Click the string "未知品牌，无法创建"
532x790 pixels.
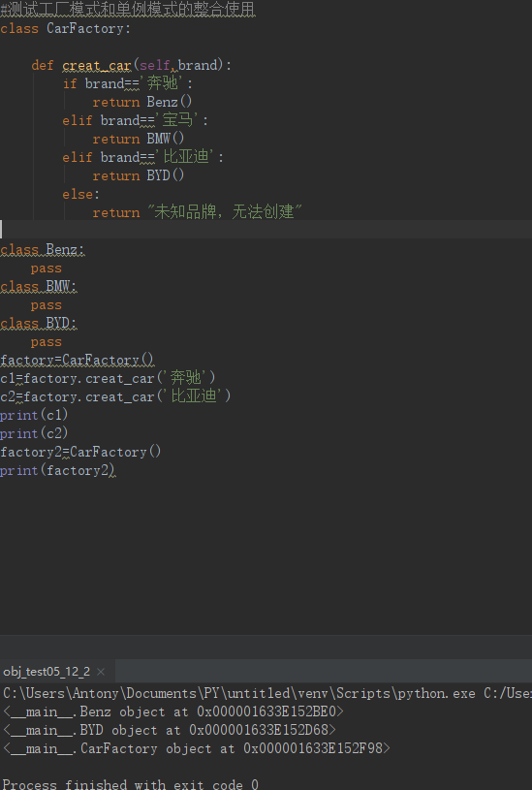pos(224,212)
